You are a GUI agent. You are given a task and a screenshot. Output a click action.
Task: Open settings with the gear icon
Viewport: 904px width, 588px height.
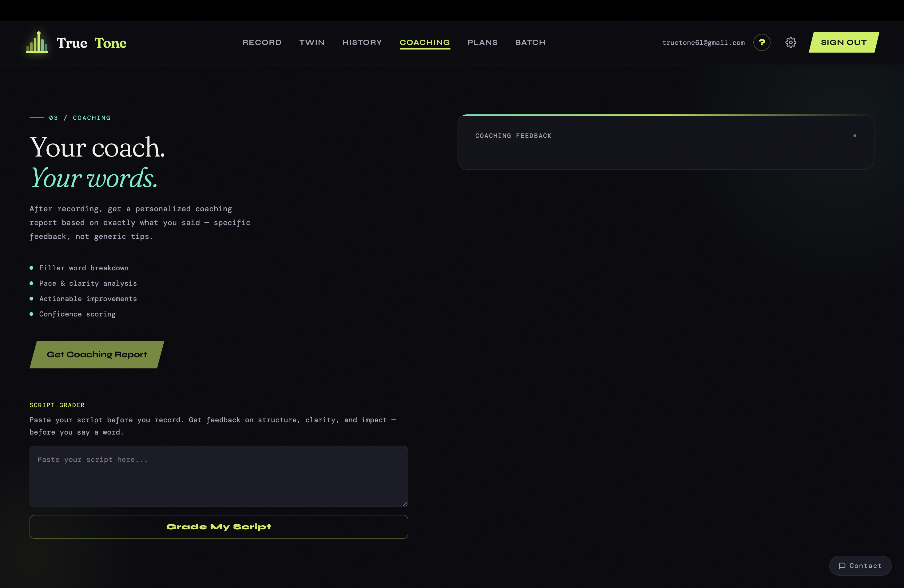coord(791,42)
